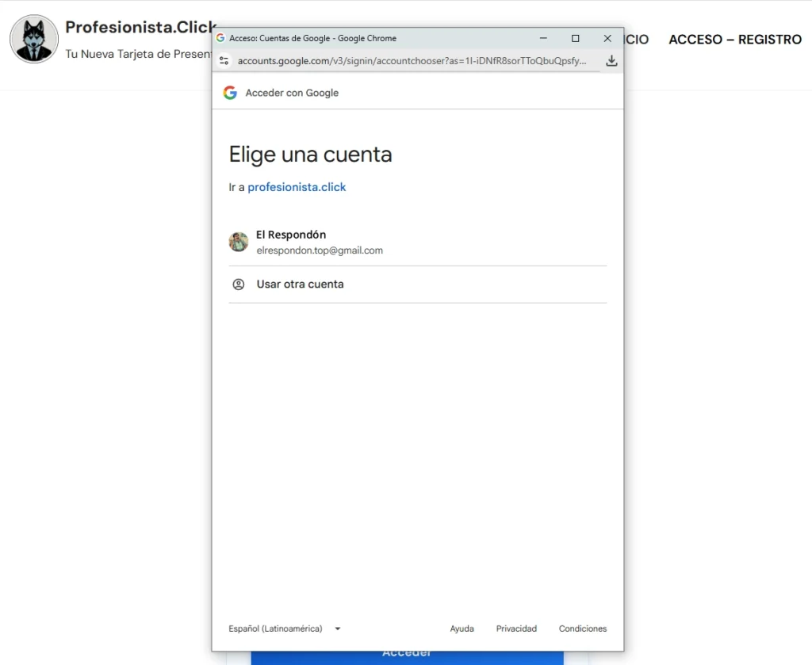This screenshot has height=665, width=812.
Task: Open site info icon in address bar
Action: pyautogui.click(x=224, y=61)
